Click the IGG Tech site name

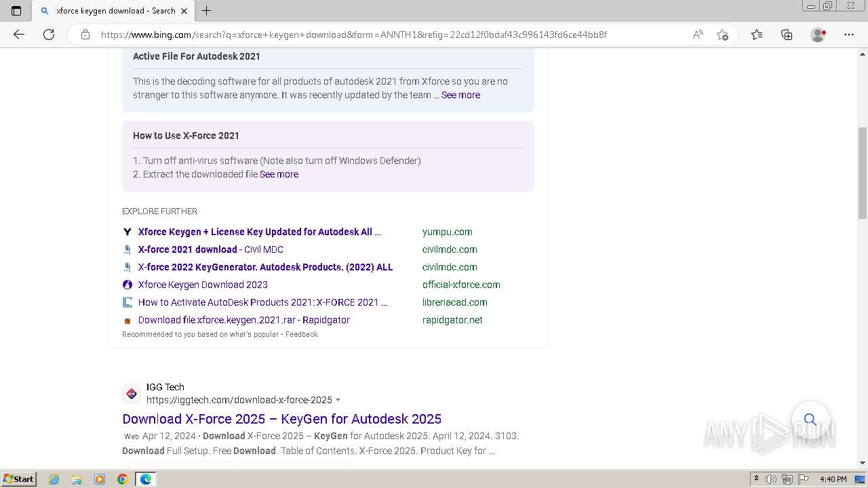coord(165,387)
